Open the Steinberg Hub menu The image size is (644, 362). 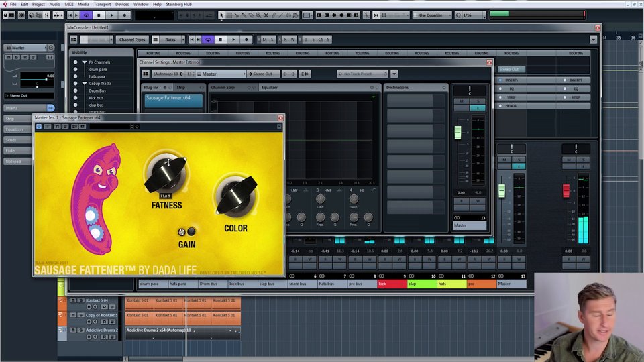178,4
